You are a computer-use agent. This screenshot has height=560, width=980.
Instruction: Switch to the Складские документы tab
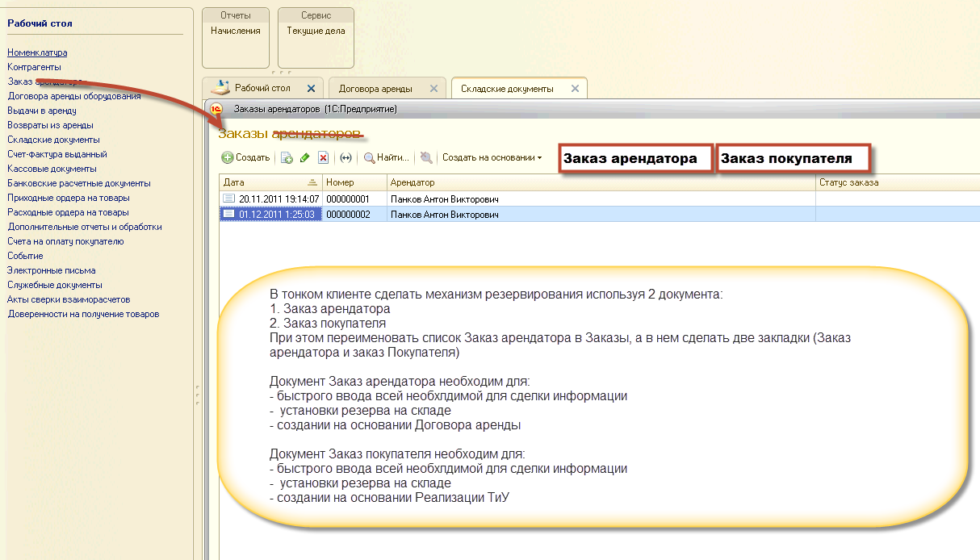click(x=507, y=89)
